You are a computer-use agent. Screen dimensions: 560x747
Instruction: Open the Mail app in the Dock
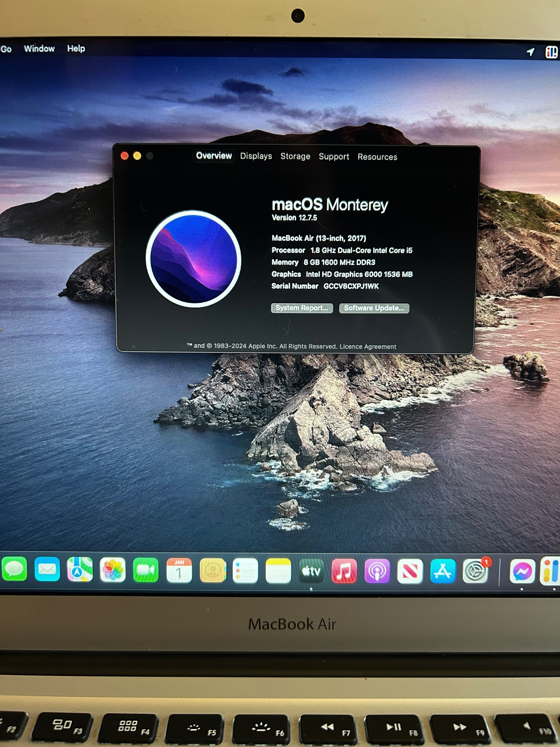click(47, 570)
